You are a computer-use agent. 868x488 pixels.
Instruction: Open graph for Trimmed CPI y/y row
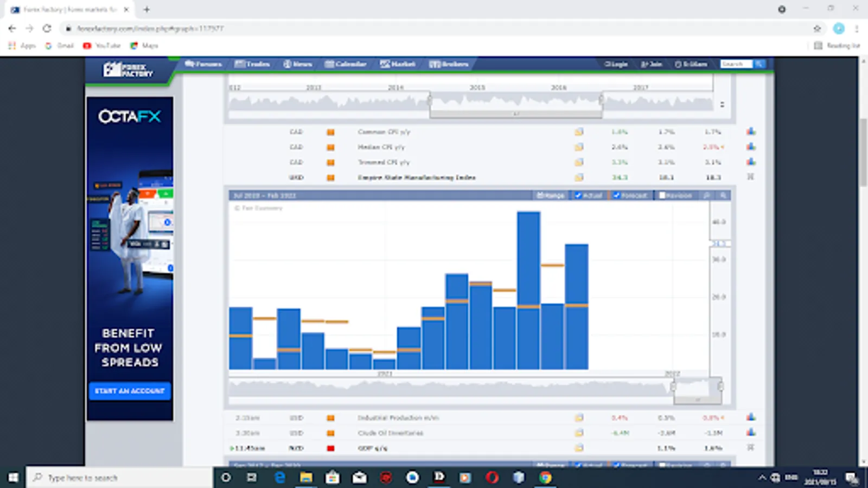click(751, 162)
